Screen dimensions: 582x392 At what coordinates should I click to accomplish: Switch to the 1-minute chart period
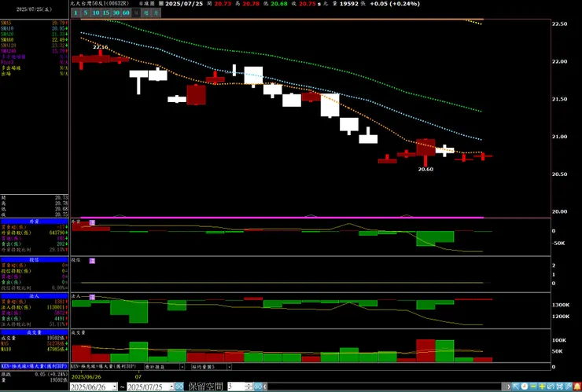(76, 13)
